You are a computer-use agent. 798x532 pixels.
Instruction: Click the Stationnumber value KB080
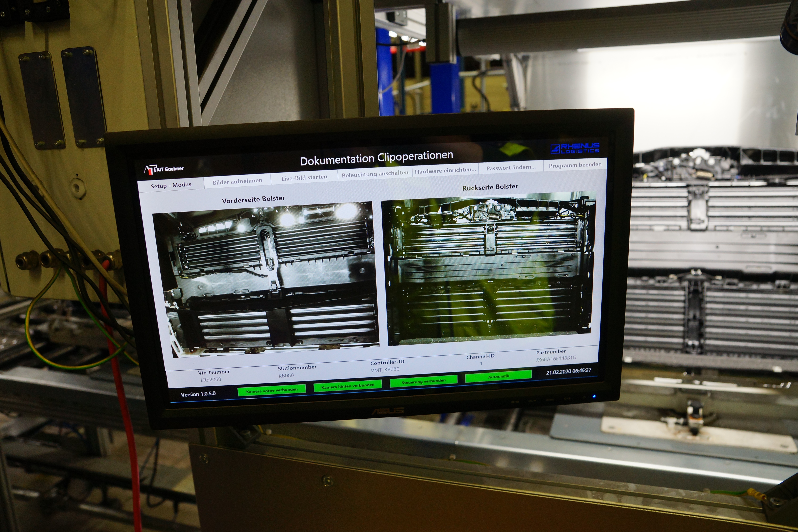[x=286, y=375]
